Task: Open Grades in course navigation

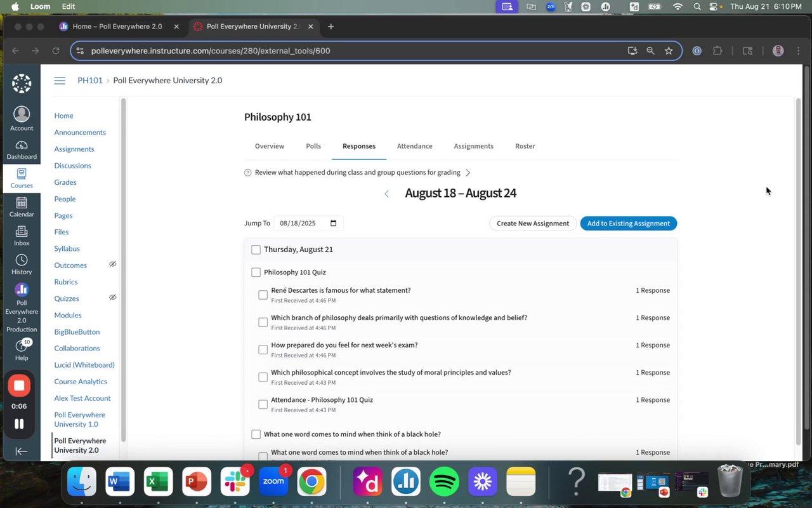Action: (x=65, y=182)
